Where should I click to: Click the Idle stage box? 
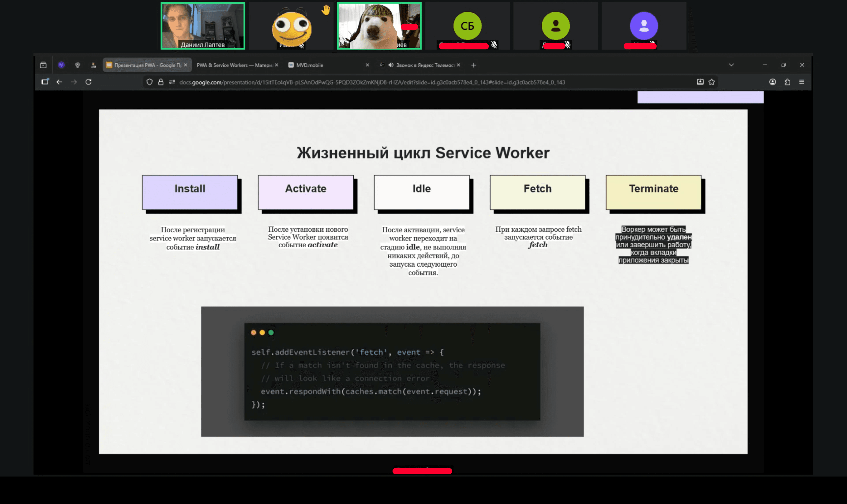[422, 192]
